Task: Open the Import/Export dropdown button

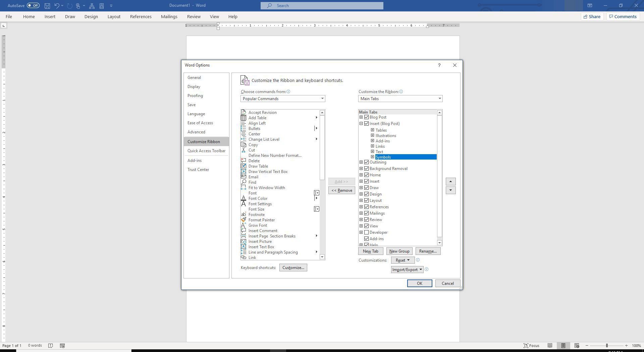Action: [407, 270]
